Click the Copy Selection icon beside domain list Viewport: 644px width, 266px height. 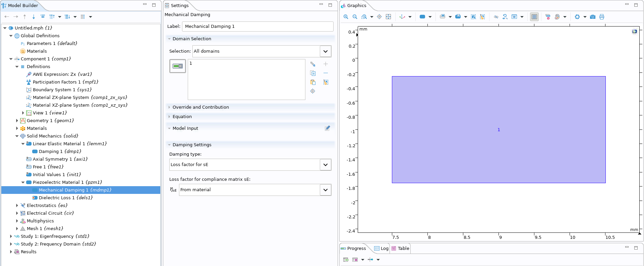coord(313,73)
